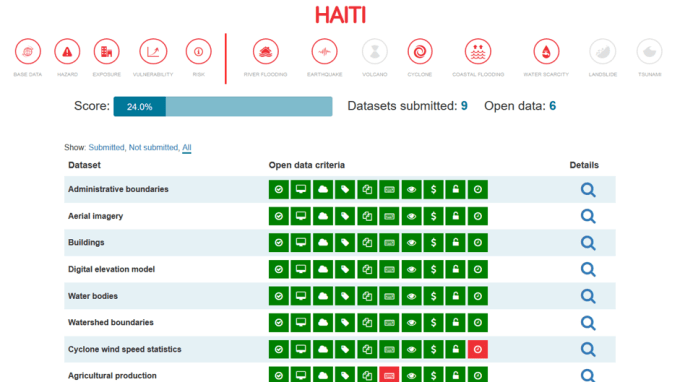Click Datasets submitted count 9
The height and width of the screenshot is (382, 680).
click(x=464, y=106)
